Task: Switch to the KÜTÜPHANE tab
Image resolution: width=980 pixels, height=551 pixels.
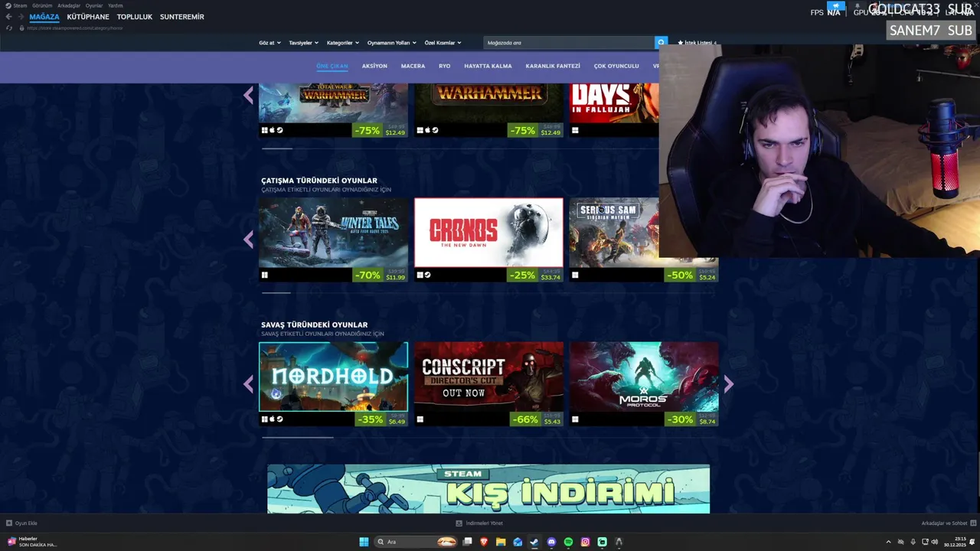Action: pos(88,17)
